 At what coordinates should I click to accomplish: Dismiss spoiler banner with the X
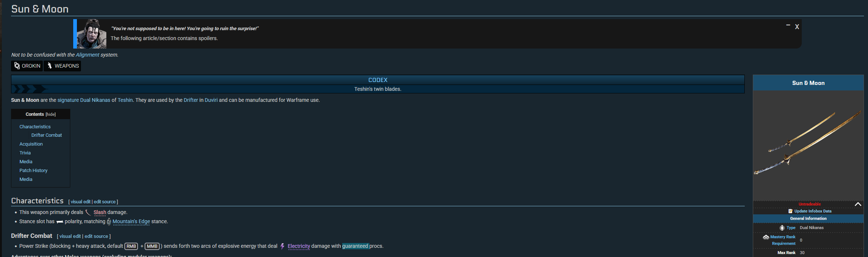click(x=797, y=27)
